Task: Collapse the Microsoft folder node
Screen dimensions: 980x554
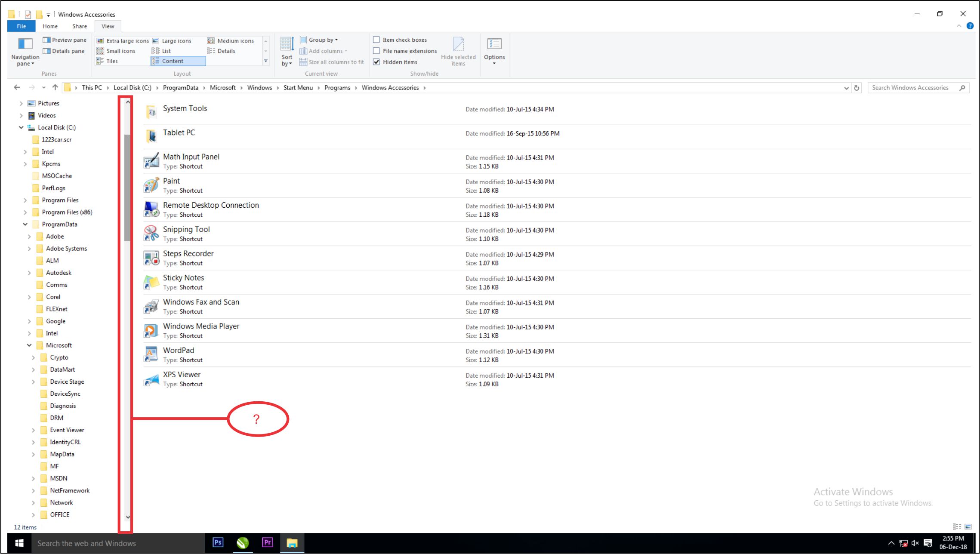Action: click(29, 345)
